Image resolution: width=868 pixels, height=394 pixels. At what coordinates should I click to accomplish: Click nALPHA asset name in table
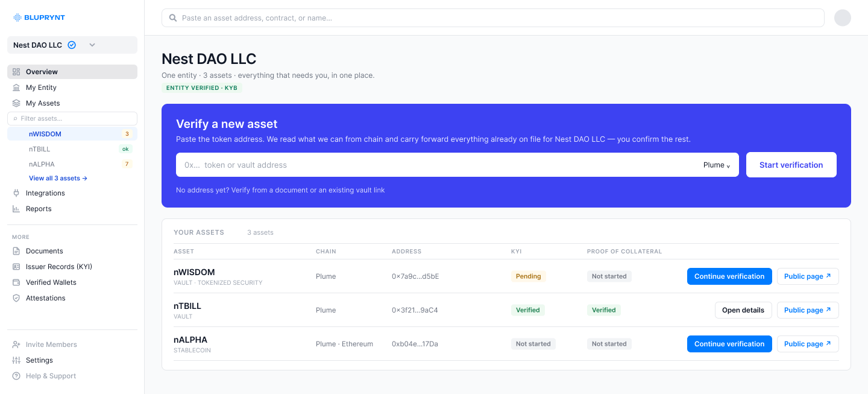click(x=190, y=340)
